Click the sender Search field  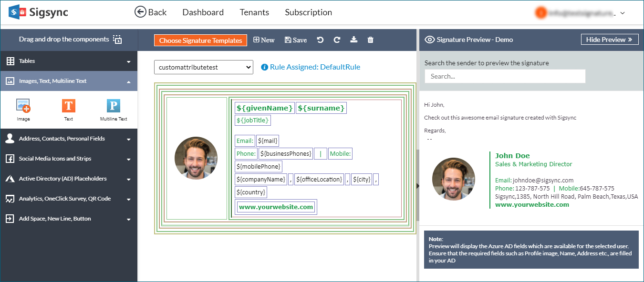click(505, 76)
